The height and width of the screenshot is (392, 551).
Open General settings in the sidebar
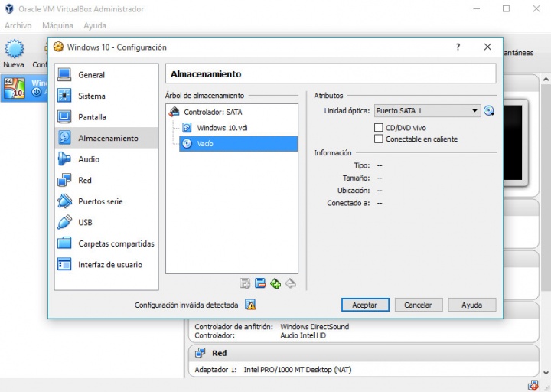click(106, 74)
